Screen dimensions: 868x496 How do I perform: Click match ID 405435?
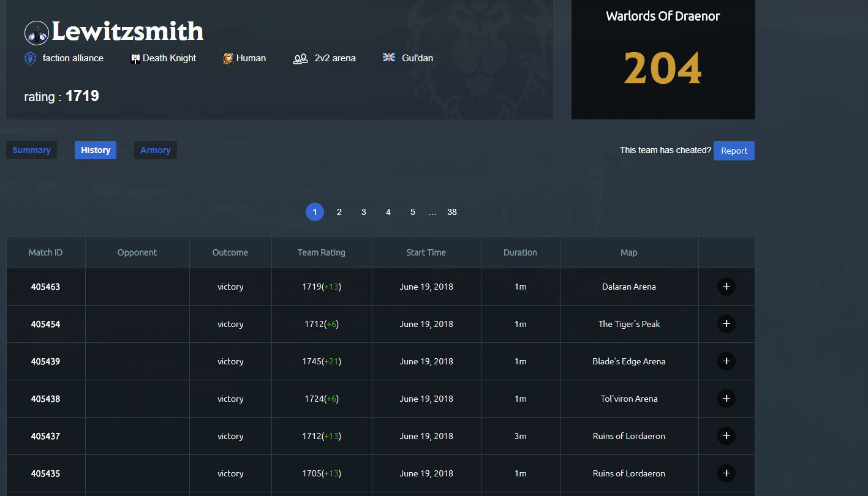[46, 473]
